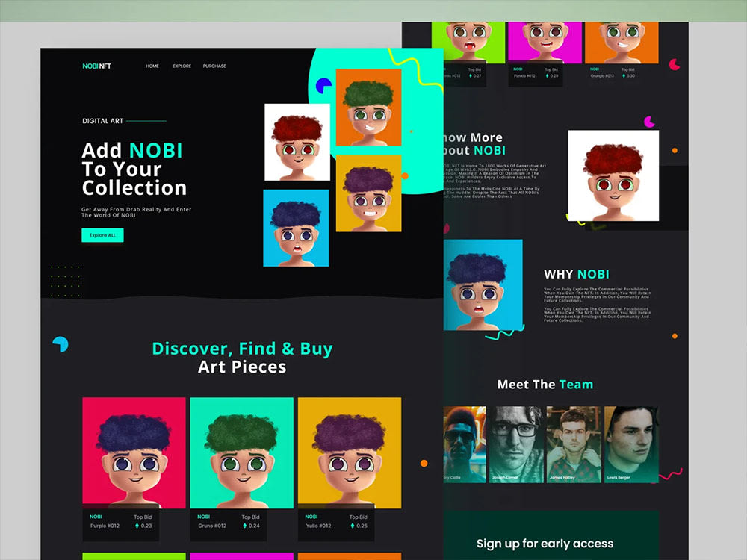Viewport: 747px width, 560px height.
Task: Click NOBI tag on Gruno card
Action: (203, 517)
